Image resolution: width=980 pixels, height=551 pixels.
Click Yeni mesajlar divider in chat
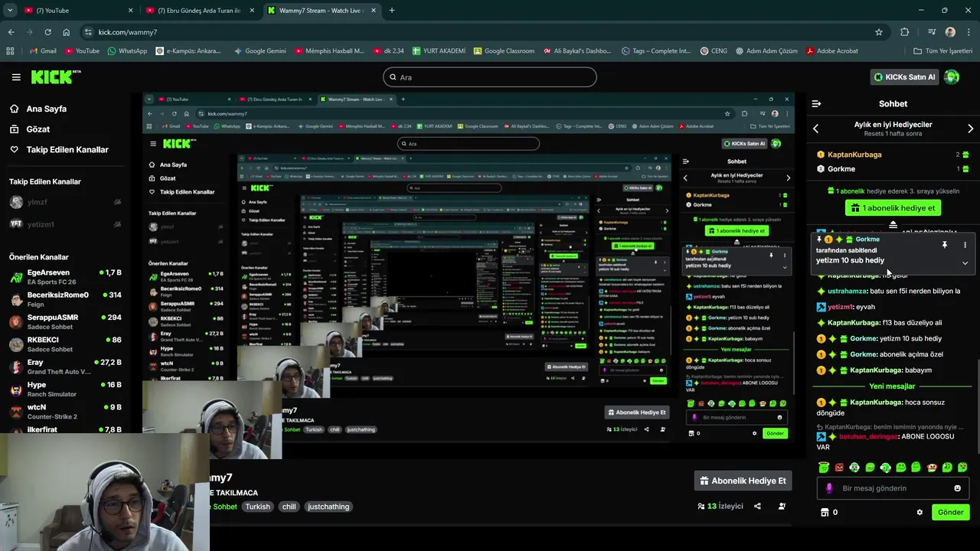tap(892, 386)
